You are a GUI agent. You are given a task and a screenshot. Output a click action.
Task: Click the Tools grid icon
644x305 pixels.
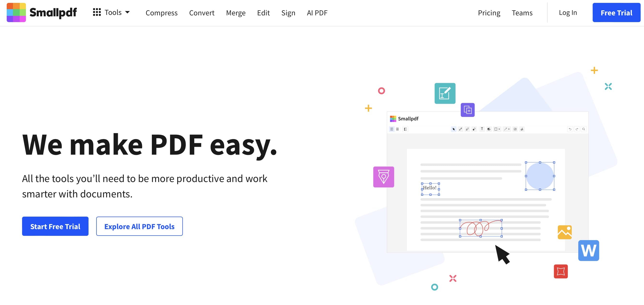tap(97, 12)
